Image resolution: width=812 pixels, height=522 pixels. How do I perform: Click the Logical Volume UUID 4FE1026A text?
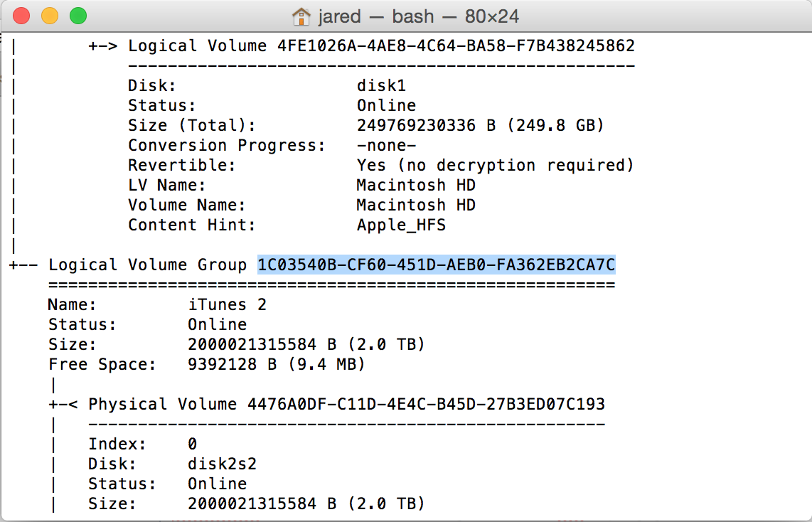[456, 46]
